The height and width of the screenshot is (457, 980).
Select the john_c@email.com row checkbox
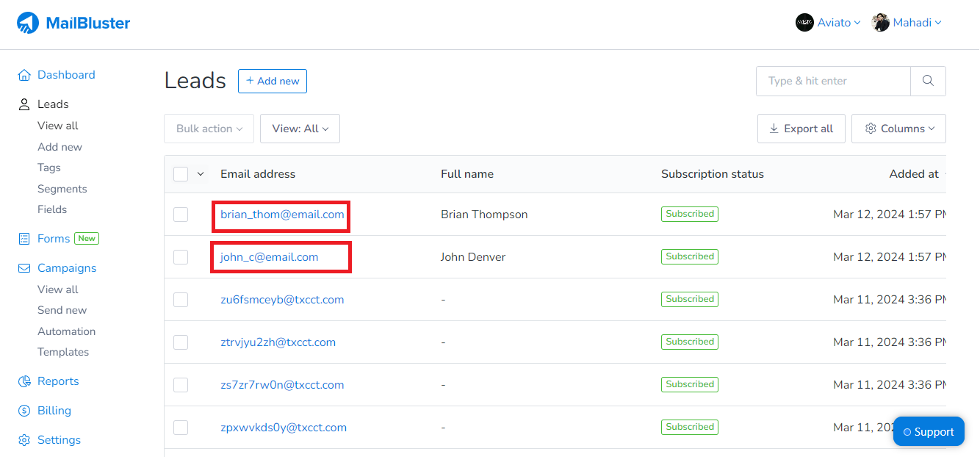(x=181, y=257)
